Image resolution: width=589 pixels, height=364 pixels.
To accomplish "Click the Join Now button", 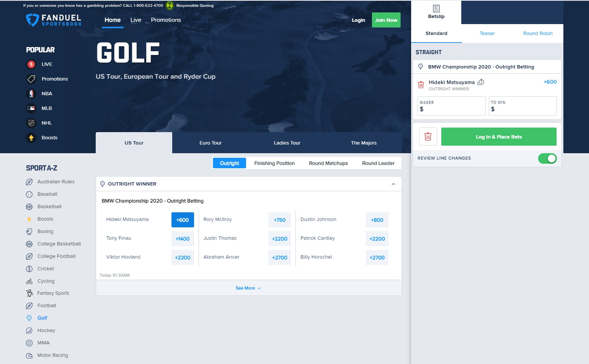I will (386, 20).
